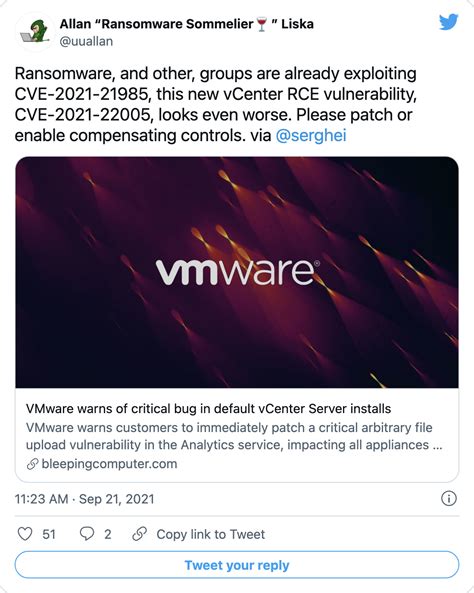
Task: Select Copy link to Tweet
Action: click(x=211, y=534)
